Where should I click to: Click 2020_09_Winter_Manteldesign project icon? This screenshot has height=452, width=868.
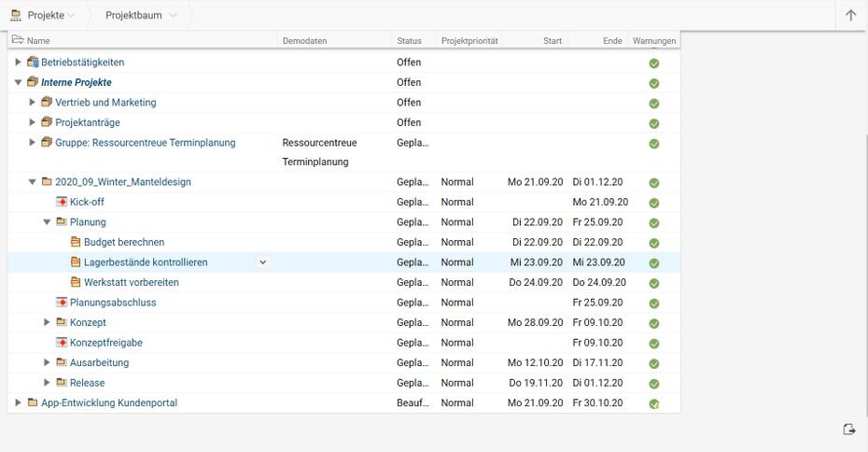pyautogui.click(x=47, y=182)
